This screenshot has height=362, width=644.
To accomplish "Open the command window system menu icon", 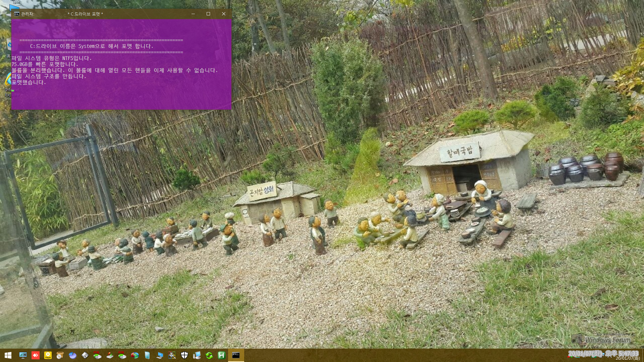I will (16, 14).
